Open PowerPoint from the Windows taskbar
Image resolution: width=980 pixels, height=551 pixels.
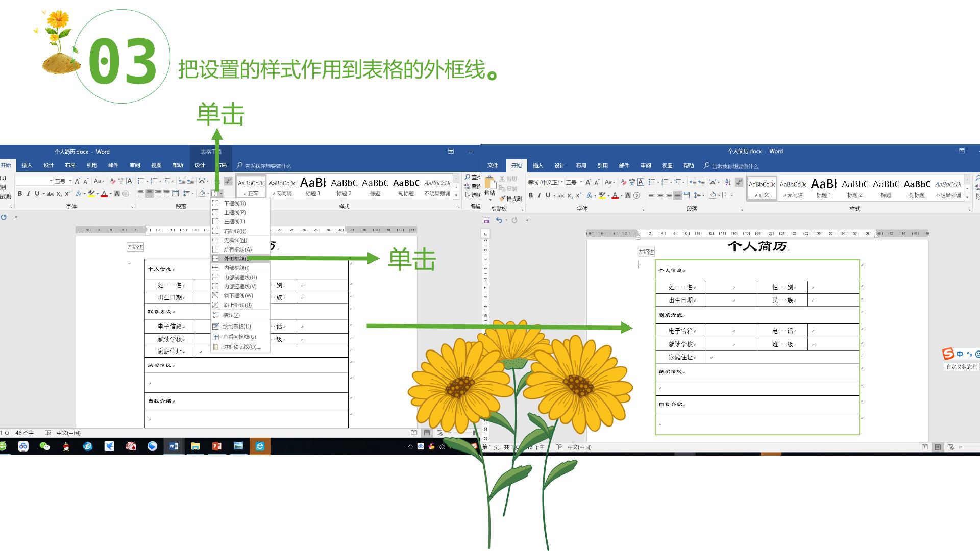(217, 446)
